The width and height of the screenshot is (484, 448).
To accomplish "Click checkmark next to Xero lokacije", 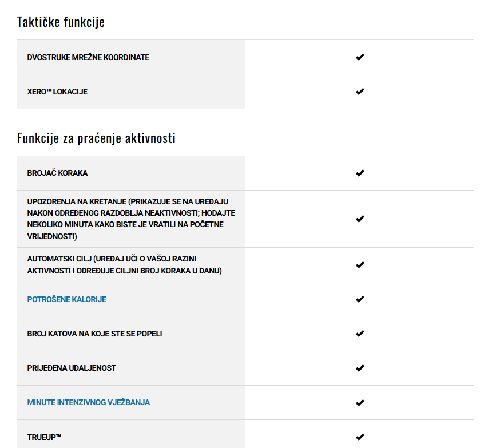I will 360,92.
